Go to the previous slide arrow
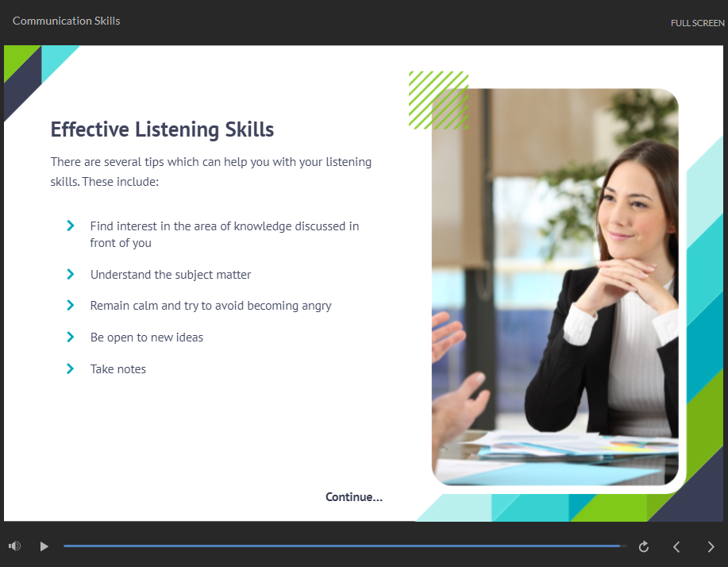Image resolution: width=728 pixels, height=567 pixels. tap(676, 546)
